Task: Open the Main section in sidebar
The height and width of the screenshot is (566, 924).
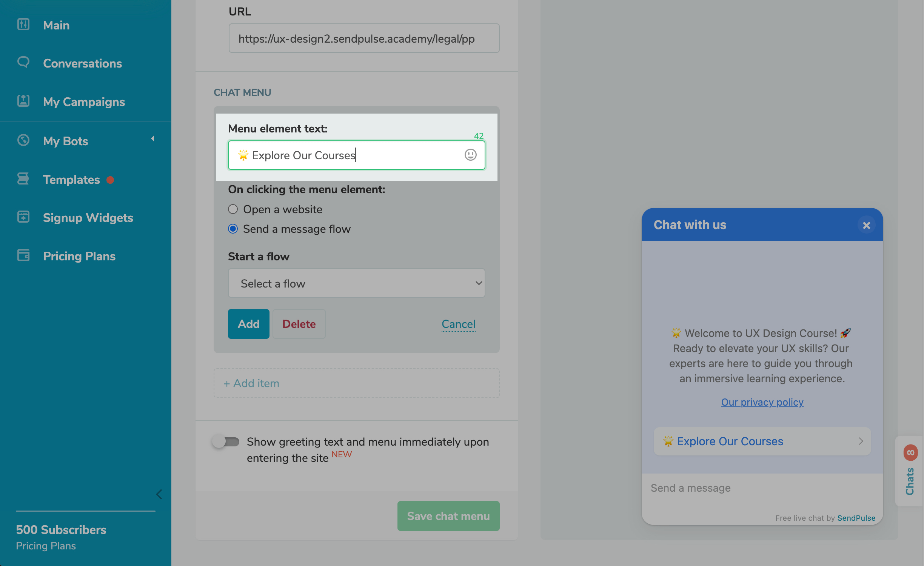Action: (x=56, y=25)
